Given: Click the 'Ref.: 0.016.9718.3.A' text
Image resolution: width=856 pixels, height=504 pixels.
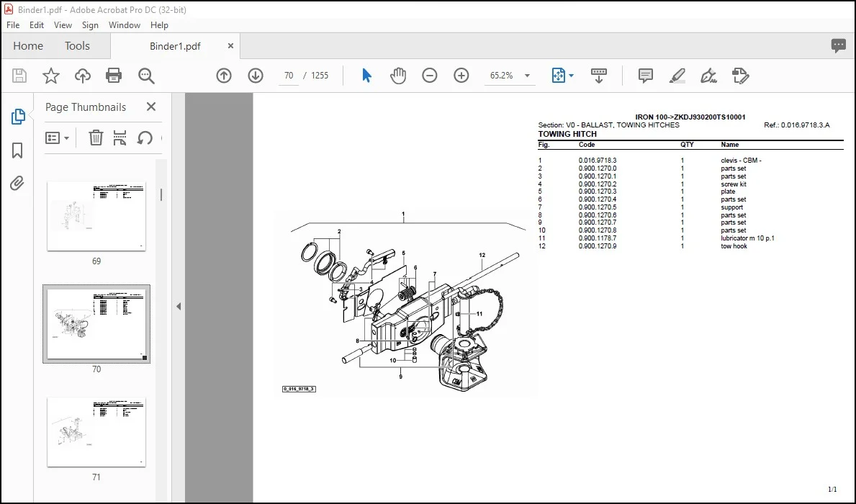Looking at the screenshot, I should (x=796, y=125).
